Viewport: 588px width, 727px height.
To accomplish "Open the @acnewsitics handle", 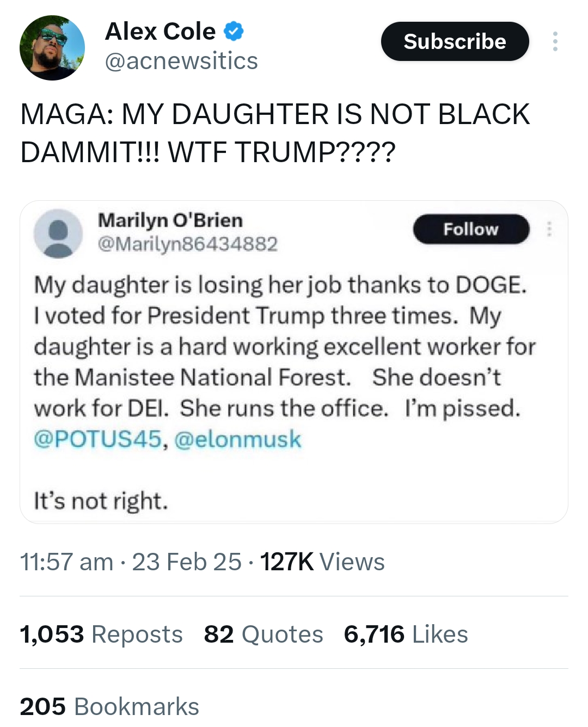I will pyautogui.click(x=181, y=61).
